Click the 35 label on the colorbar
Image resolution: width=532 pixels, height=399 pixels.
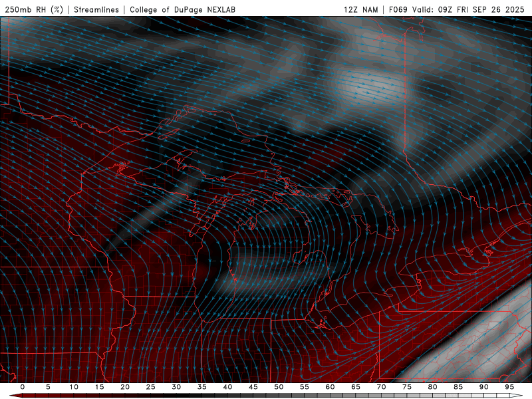(x=202, y=387)
